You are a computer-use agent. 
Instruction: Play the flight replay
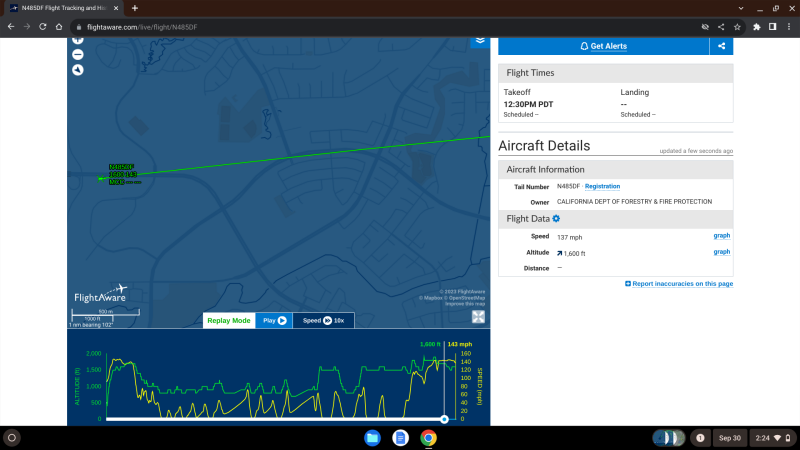(274, 320)
